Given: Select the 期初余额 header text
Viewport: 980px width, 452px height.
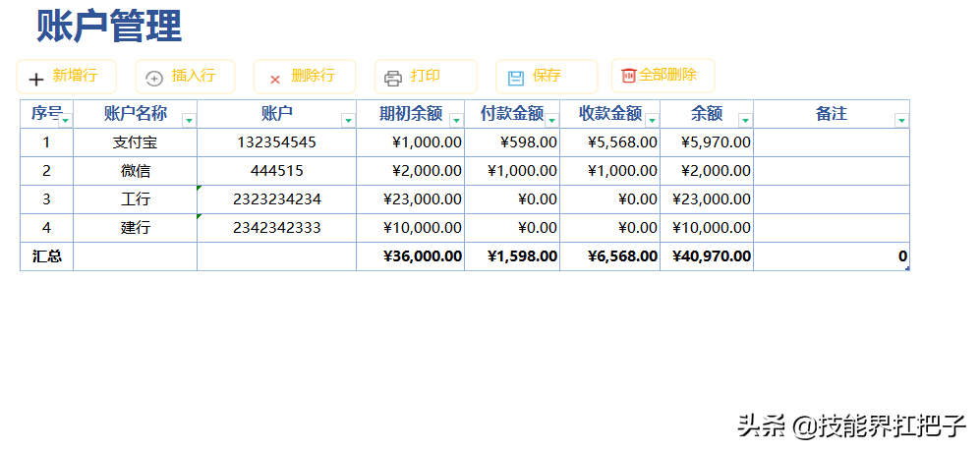Looking at the screenshot, I should pos(411,114).
